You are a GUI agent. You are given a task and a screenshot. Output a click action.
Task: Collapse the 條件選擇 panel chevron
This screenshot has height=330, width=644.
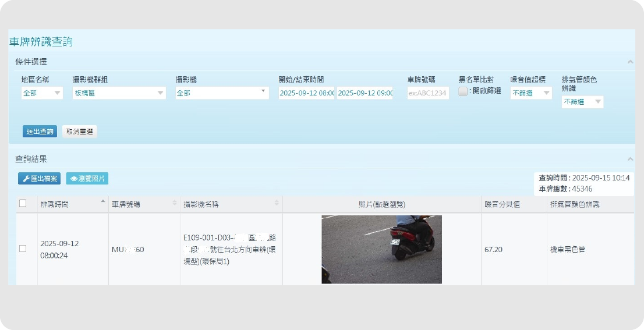coord(630,62)
